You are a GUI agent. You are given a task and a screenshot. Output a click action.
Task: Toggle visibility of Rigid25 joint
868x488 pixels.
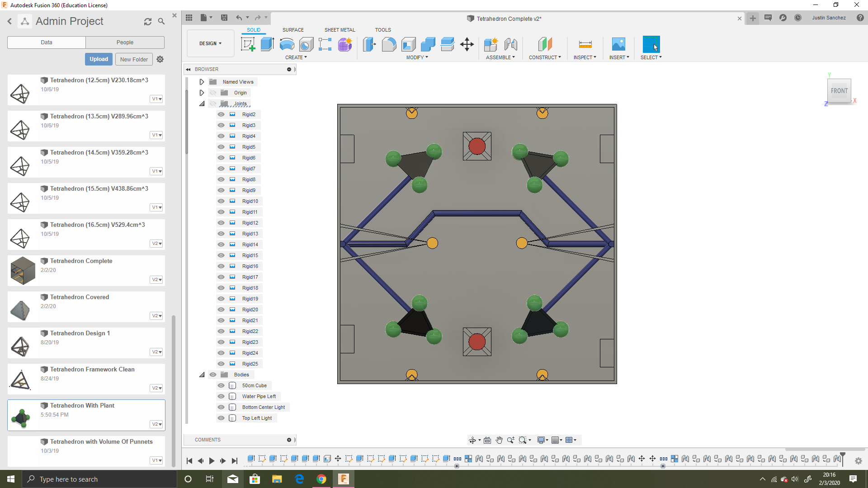(221, 364)
